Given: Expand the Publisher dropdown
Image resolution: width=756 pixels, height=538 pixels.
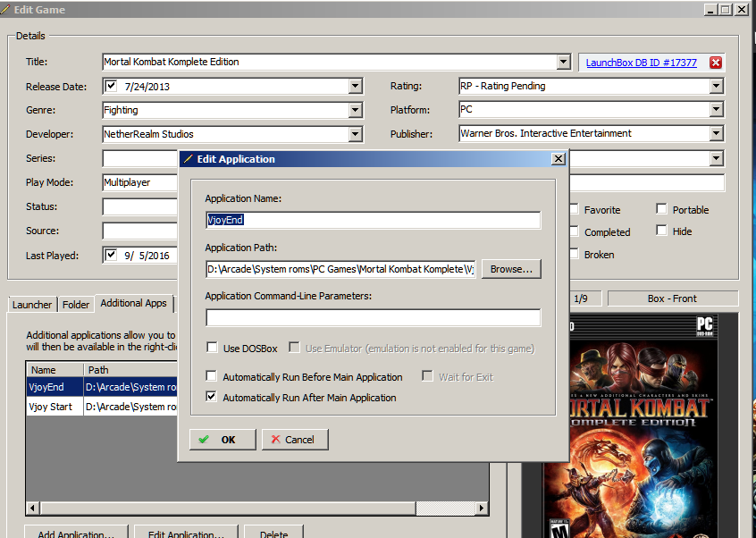Looking at the screenshot, I should (x=716, y=133).
